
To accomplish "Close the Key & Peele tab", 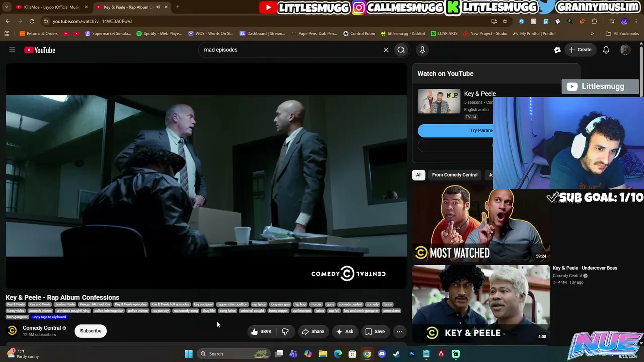I will pos(166,7).
